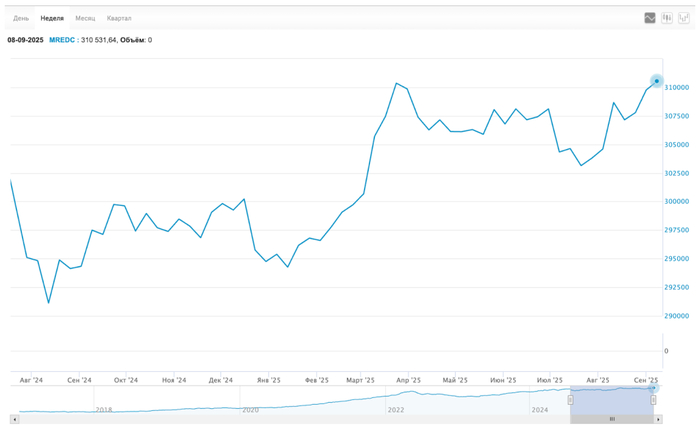Click the navigator scrollbar thumb
The width and height of the screenshot is (700, 430).
tap(612, 419)
